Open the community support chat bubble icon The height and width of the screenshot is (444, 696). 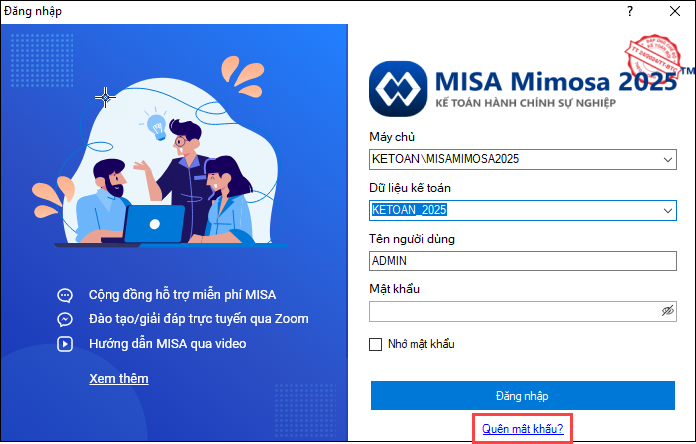[65, 295]
